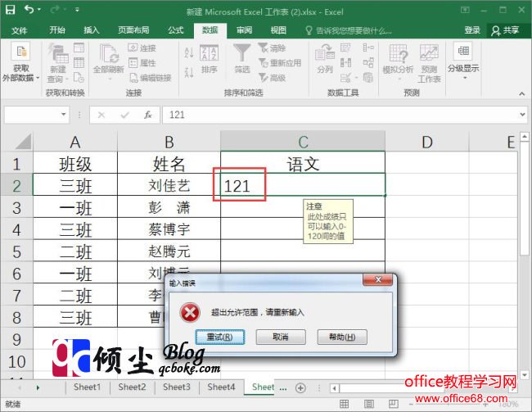Open the Quick Access Toolbar customize dropdown
The height and width of the screenshot is (412, 532).
[78, 10]
